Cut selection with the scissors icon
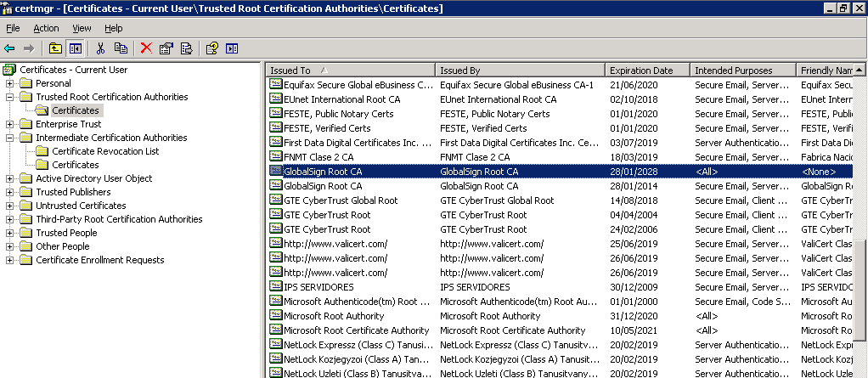 pyautogui.click(x=100, y=48)
